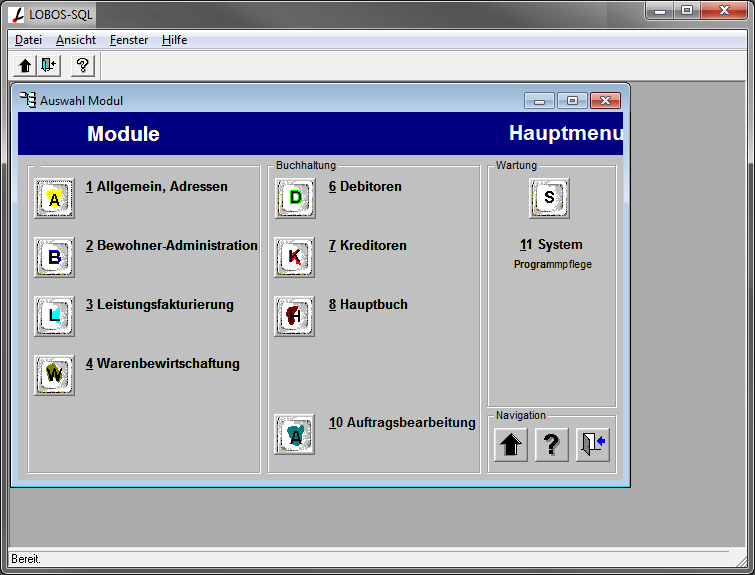This screenshot has height=575, width=755.
Task: Launch Bewohner-Administration via the B icon
Action: [54, 257]
